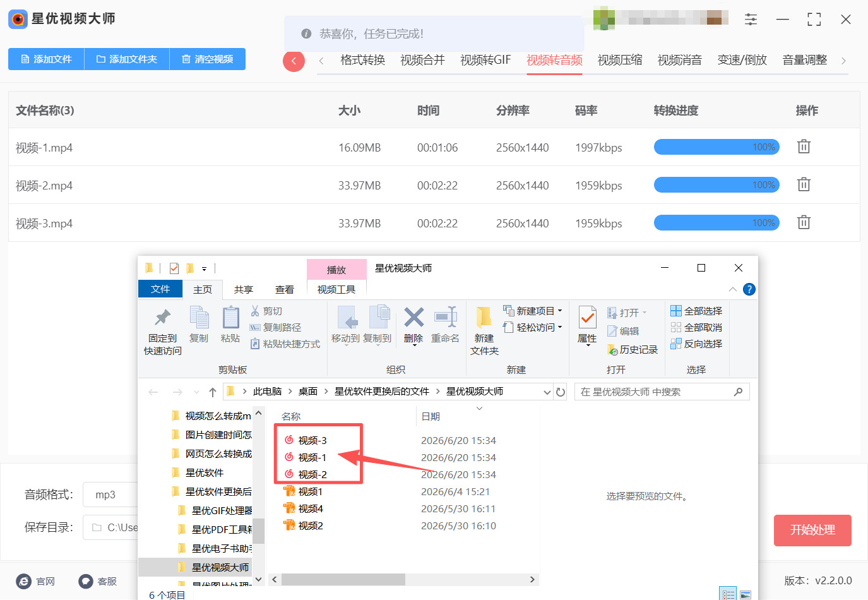This screenshot has width=868, height=600.
Task: Click the red back arrow circle button
Action: tap(294, 61)
